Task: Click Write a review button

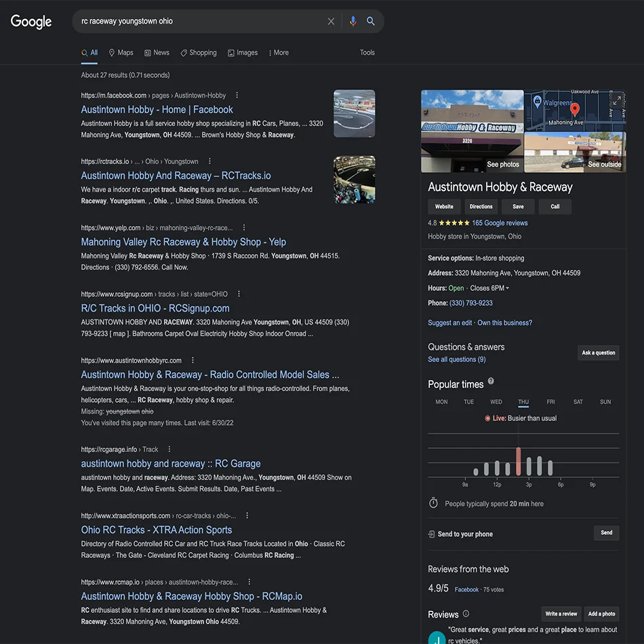Action: tap(561, 614)
